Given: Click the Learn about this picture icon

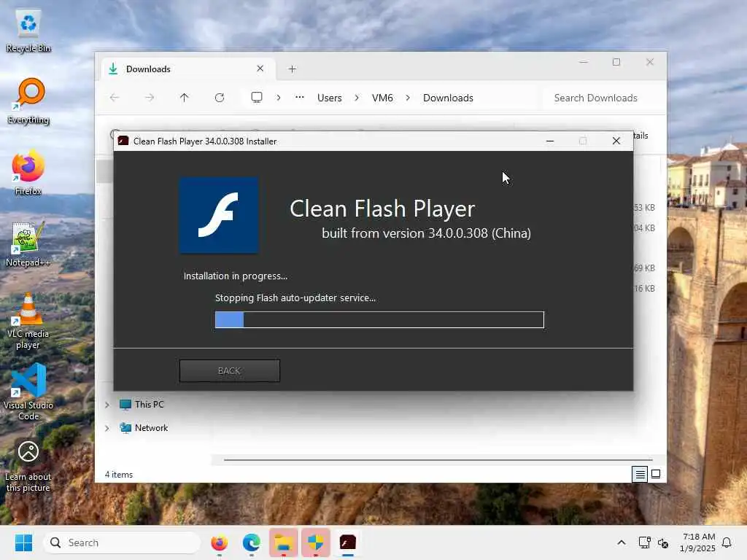Looking at the screenshot, I should pos(28,466).
